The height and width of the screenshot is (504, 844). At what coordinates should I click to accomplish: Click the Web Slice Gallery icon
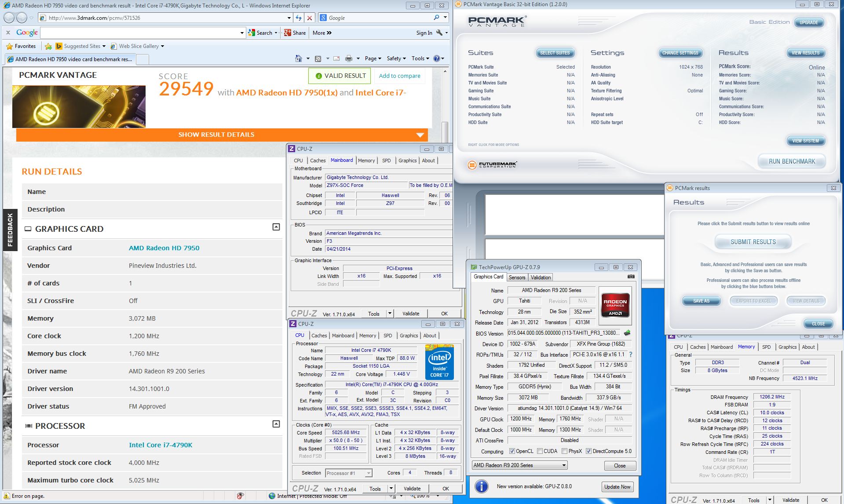click(113, 46)
